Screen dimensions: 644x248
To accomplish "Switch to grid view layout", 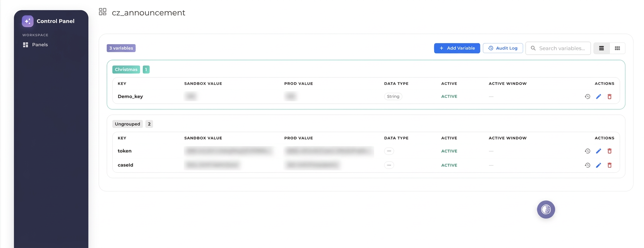I will [x=617, y=48].
